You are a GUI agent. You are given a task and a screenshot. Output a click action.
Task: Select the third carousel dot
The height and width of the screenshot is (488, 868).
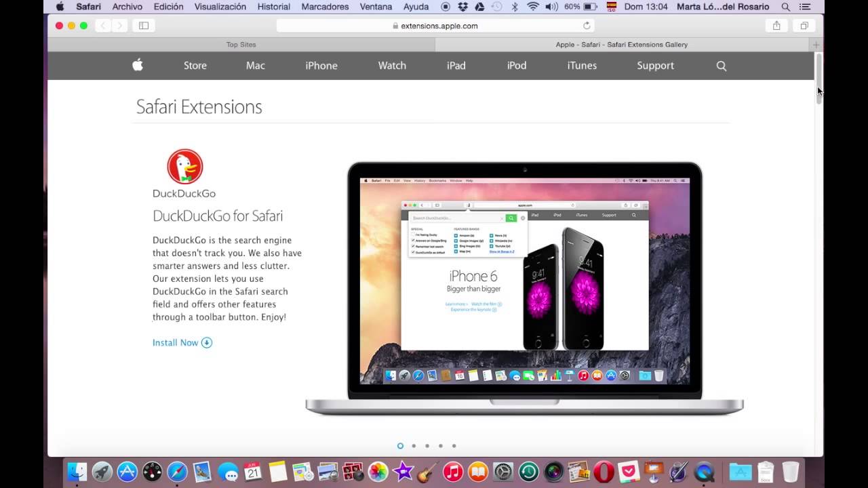tap(427, 445)
